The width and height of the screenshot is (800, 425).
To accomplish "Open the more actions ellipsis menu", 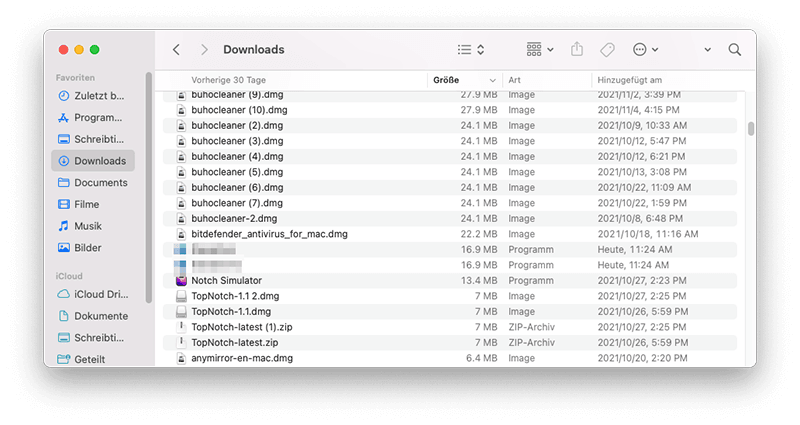I will (646, 50).
